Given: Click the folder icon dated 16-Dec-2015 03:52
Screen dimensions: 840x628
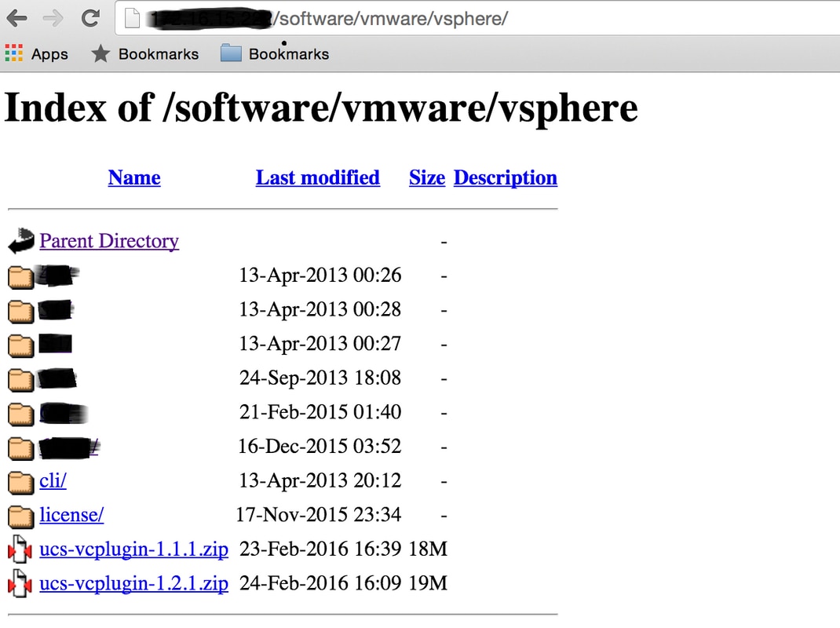Looking at the screenshot, I should [x=21, y=448].
